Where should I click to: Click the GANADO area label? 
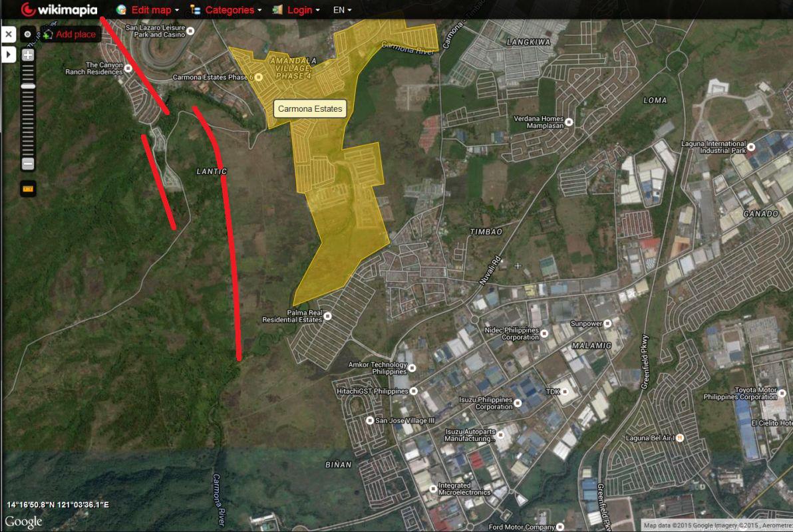tap(760, 213)
